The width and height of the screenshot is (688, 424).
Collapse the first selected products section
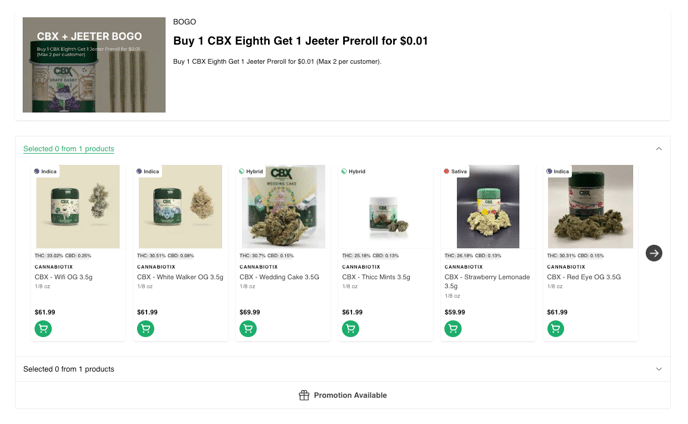point(658,149)
